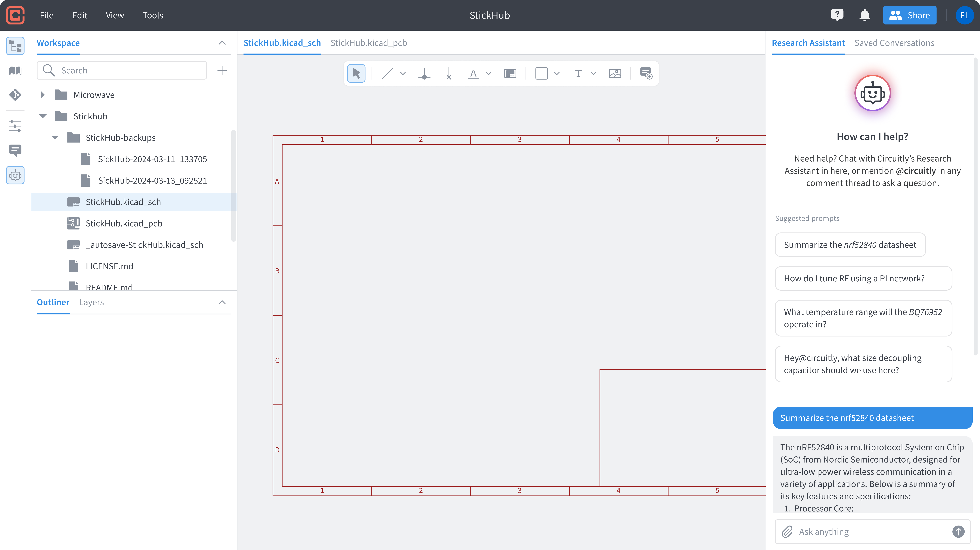Open the Tools menu
The width and height of the screenshot is (980, 550).
pos(153,15)
